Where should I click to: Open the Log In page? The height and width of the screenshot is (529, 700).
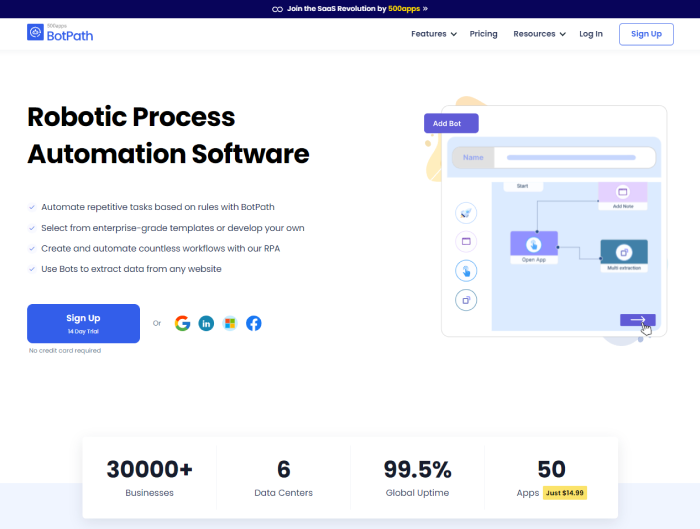click(x=591, y=34)
